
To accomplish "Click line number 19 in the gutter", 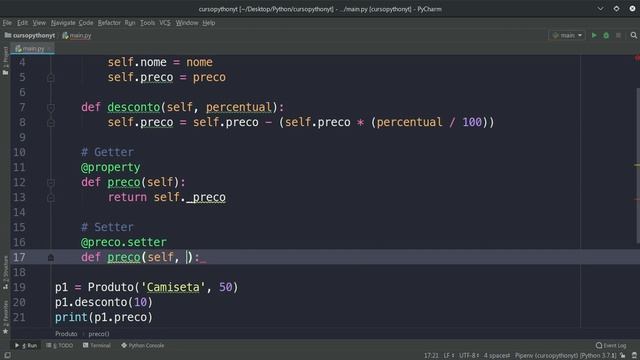I will 19,287.
